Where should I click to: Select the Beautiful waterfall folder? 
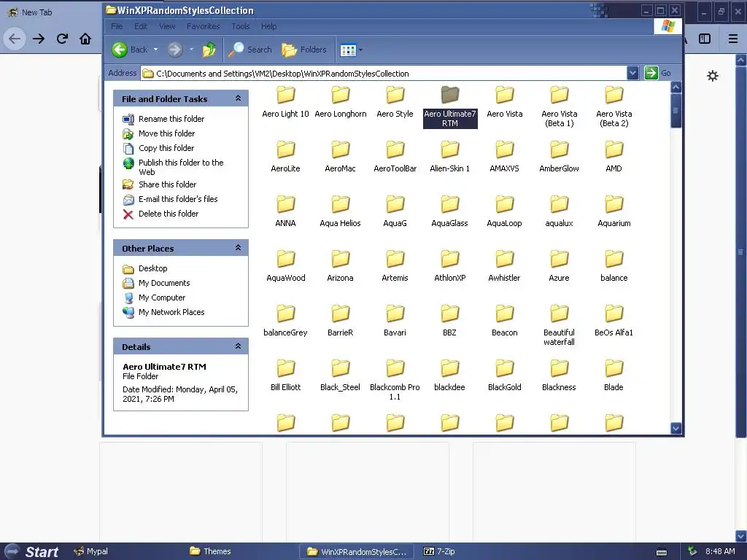pyautogui.click(x=560, y=326)
